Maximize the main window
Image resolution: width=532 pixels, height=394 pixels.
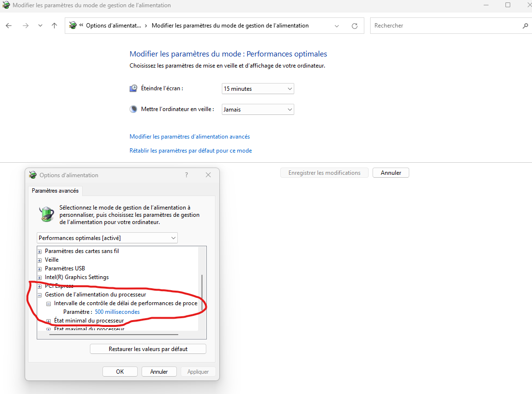coord(508,5)
